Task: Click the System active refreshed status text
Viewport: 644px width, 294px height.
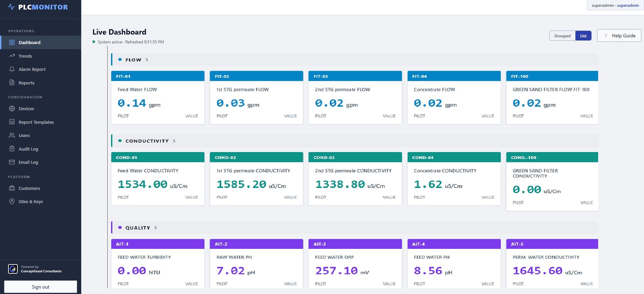Action: 131,42
